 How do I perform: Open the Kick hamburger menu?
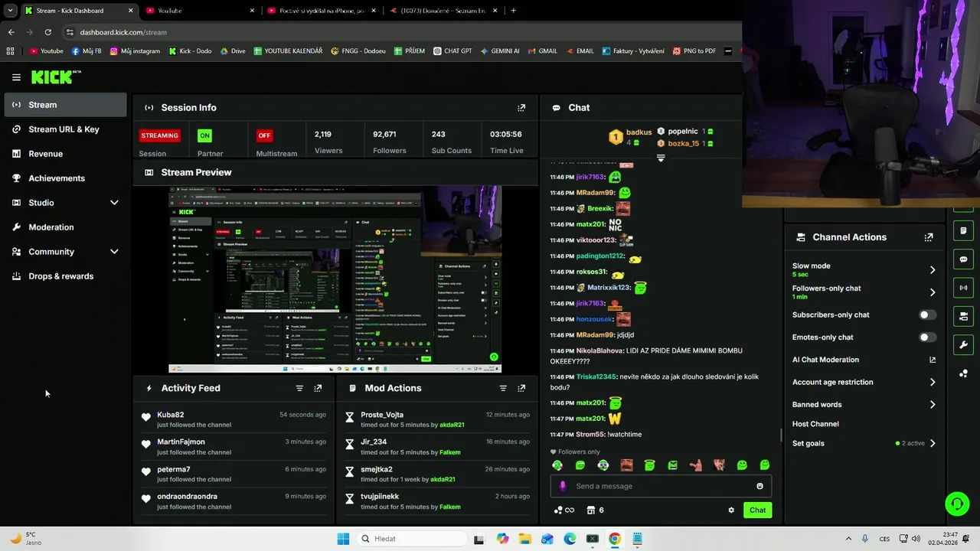point(16,77)
